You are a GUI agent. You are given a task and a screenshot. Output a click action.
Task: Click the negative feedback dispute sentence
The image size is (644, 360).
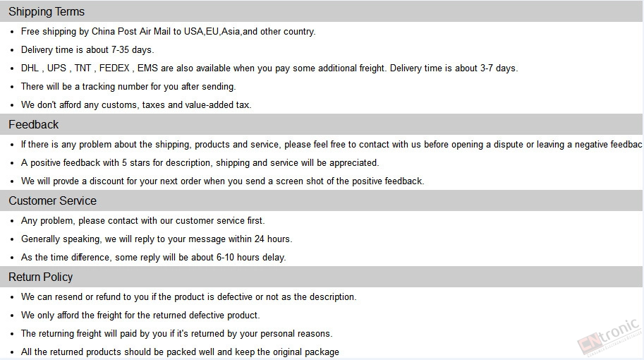(x=332, y=145)
